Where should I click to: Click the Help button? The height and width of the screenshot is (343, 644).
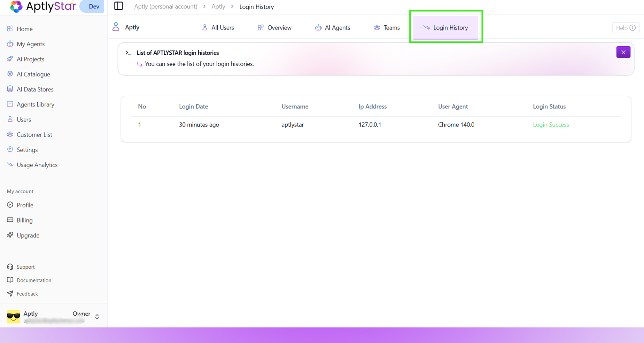click(626, 28)
